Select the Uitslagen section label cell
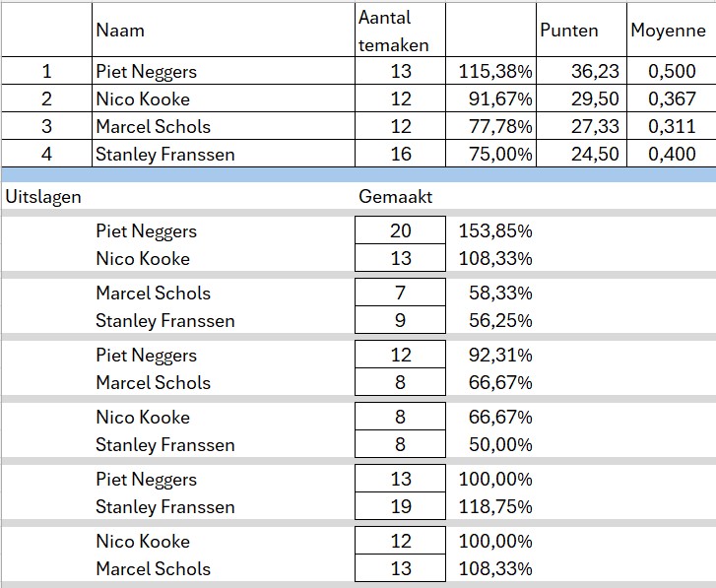 (x=43, y=196)
